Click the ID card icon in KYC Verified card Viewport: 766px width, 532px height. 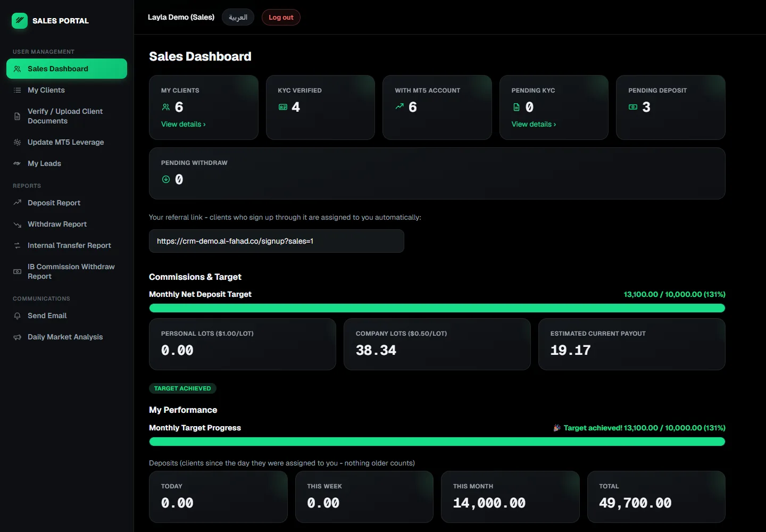(x=282, y=107)
